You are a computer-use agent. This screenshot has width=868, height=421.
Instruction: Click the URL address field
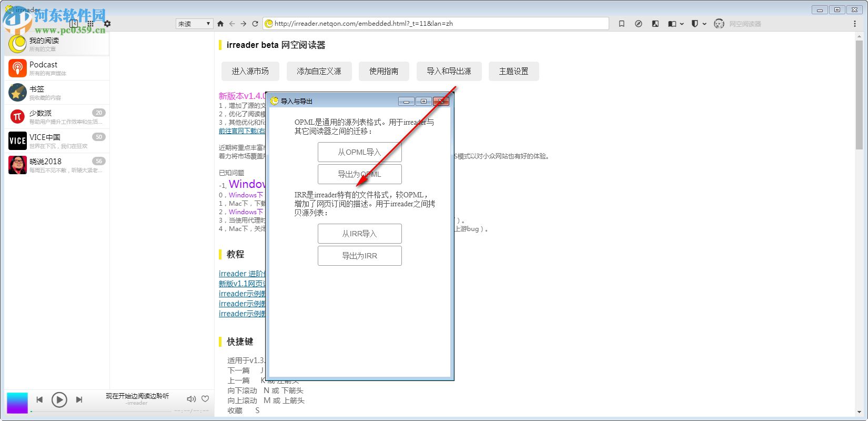tap(436, 24)
